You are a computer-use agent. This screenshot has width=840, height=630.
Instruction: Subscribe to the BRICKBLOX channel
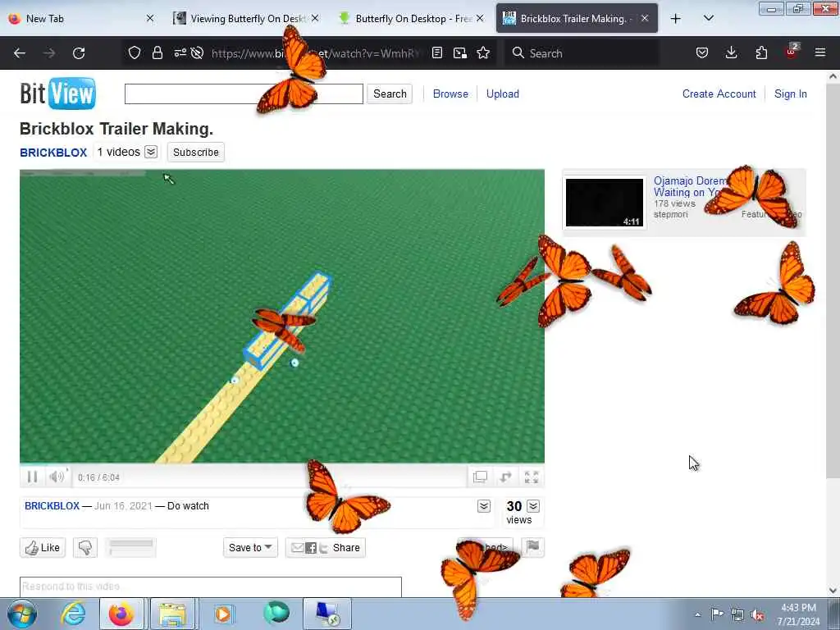pyautogui.click(x=195, y=152)
